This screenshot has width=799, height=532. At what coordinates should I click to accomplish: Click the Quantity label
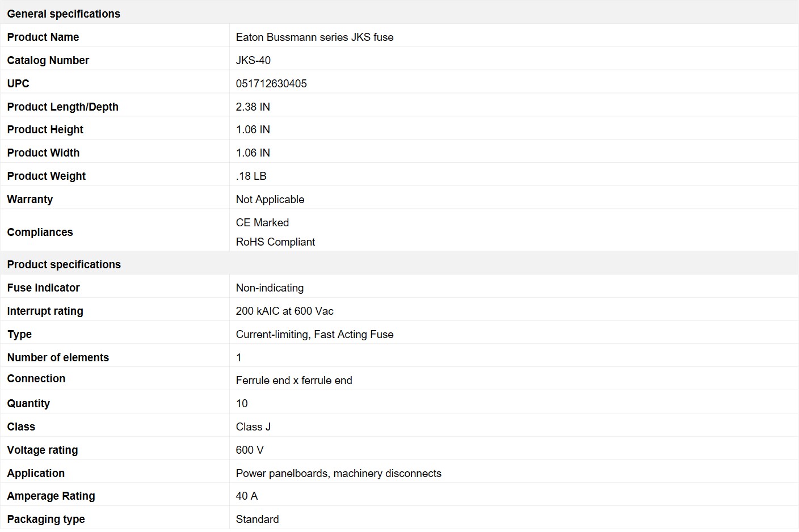point(28,403)
